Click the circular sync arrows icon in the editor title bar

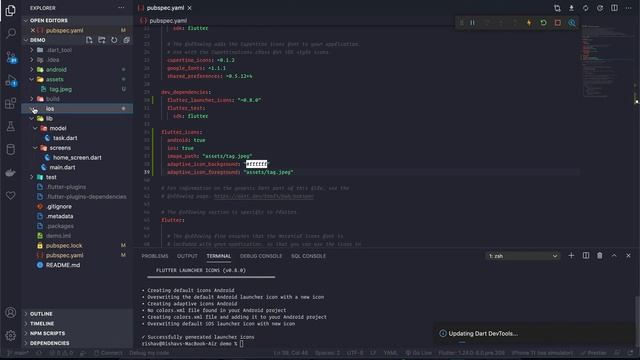tap(586, 8)
